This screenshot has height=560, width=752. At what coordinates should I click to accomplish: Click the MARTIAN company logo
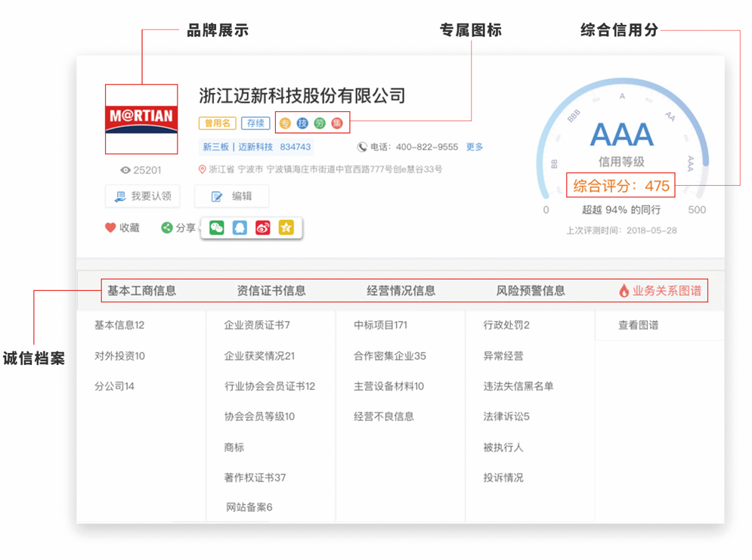coord(141,118)
